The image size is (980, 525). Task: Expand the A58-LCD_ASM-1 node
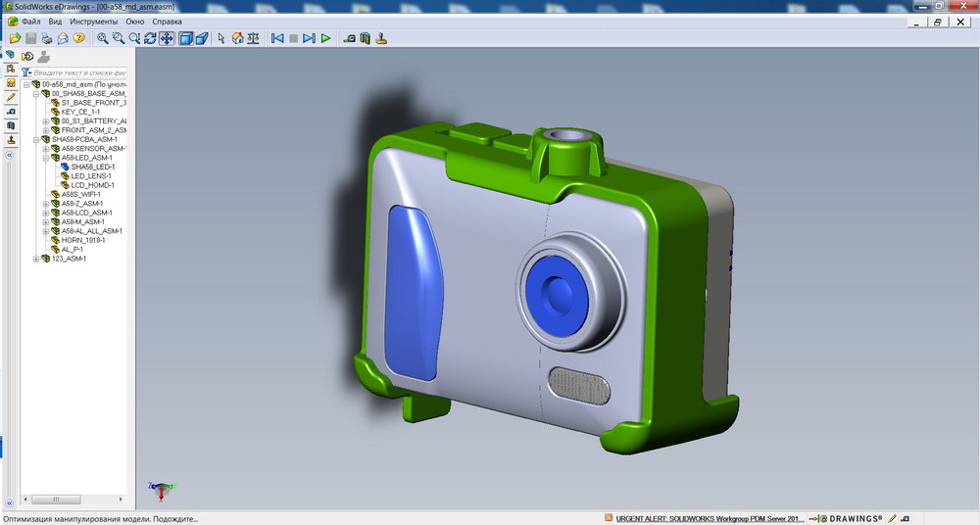pyautogui.click(x=46, y=213)
